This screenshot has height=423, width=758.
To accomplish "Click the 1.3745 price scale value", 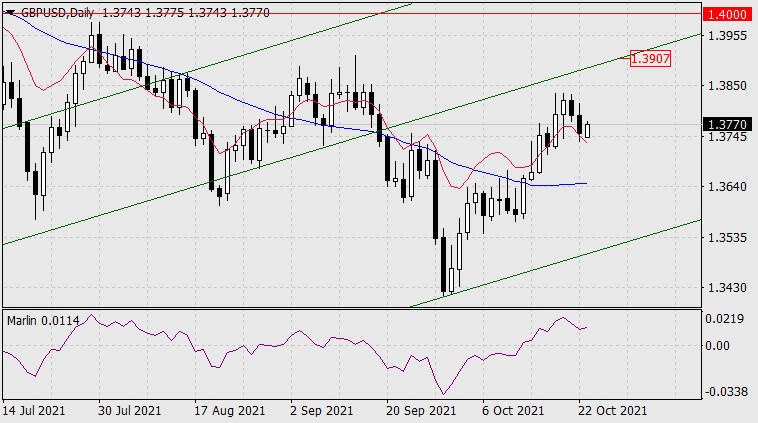I will (x=727, y=137).
